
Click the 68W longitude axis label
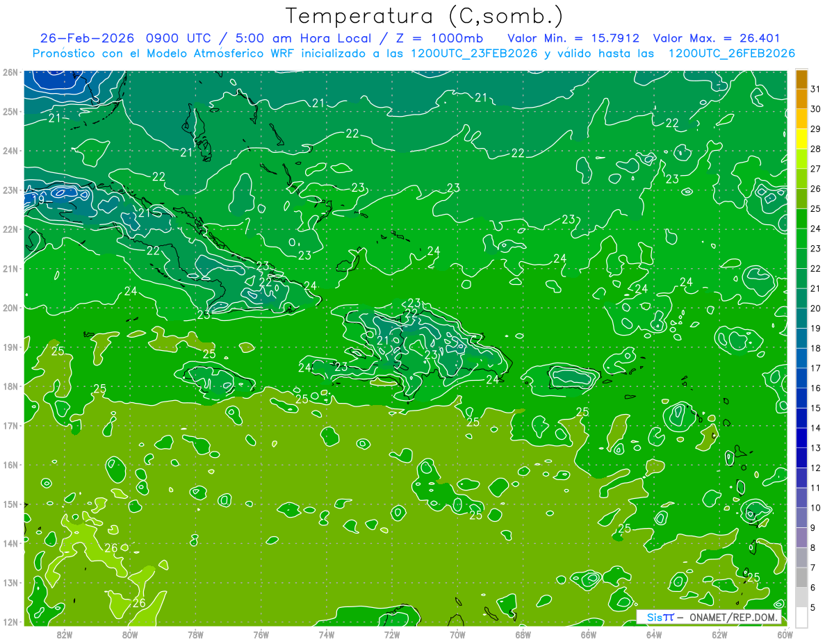pyautogui.click(x=523, y=634)
